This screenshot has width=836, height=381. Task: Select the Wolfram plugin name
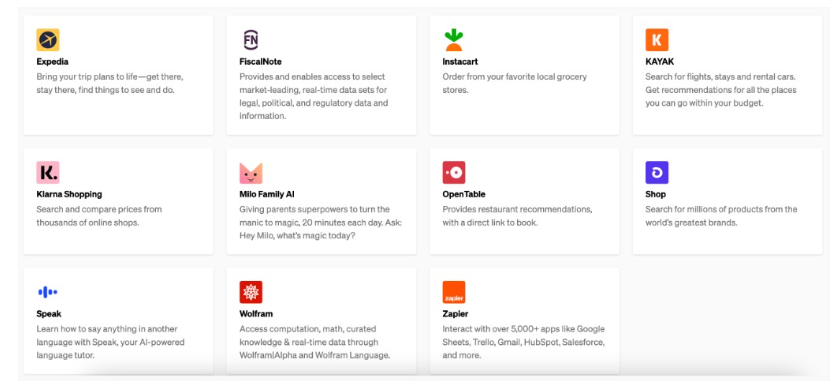[x=256, y=314]
